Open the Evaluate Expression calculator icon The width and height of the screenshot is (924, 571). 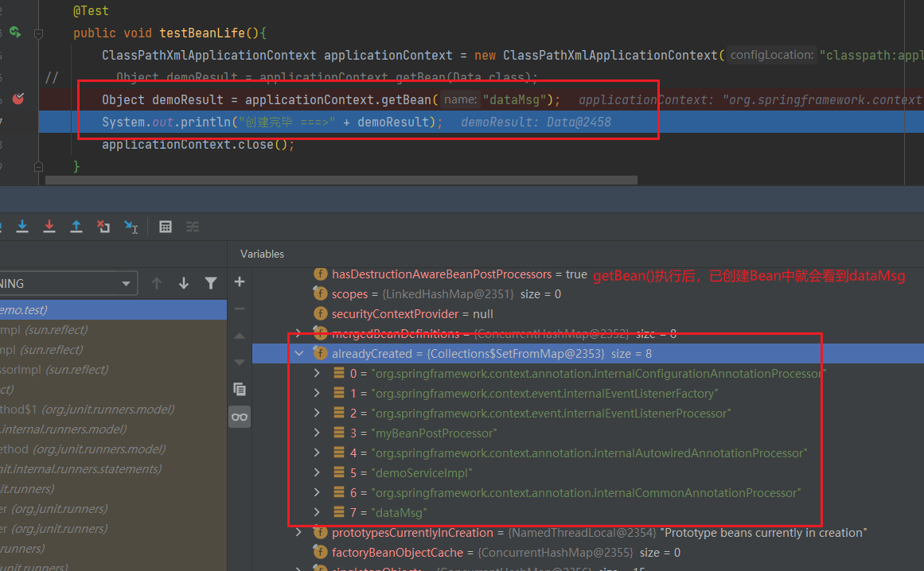click(166, 227)
